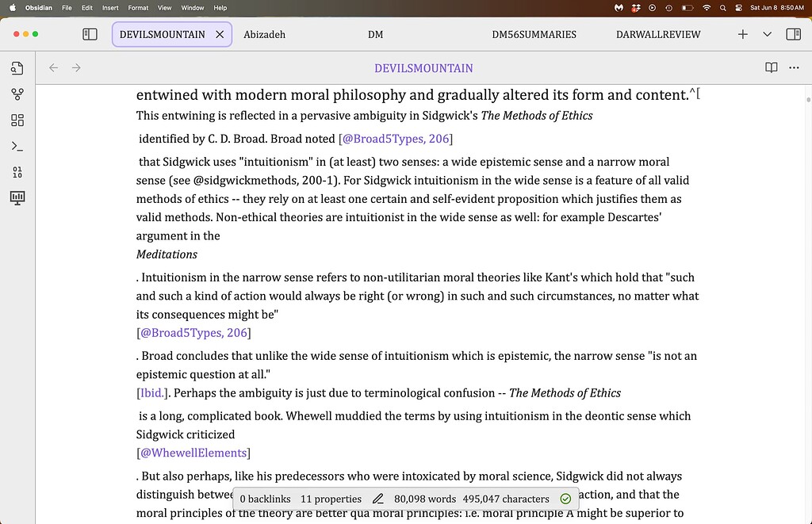Toggle the left sidebar panel
This screenshot has height=524, width=812.
pyautogui.click(x=90, y=34)
